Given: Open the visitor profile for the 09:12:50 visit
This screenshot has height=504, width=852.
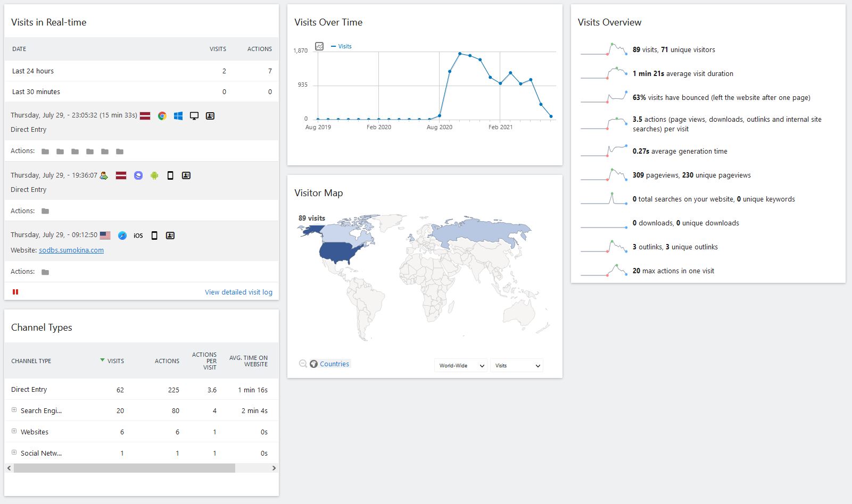Looking at the screenshot, I should tap(170, 236).
